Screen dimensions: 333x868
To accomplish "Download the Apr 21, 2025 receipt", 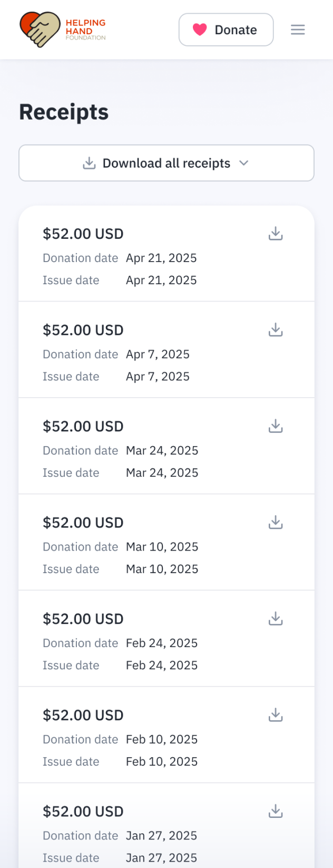I will [x=276, y=234].
